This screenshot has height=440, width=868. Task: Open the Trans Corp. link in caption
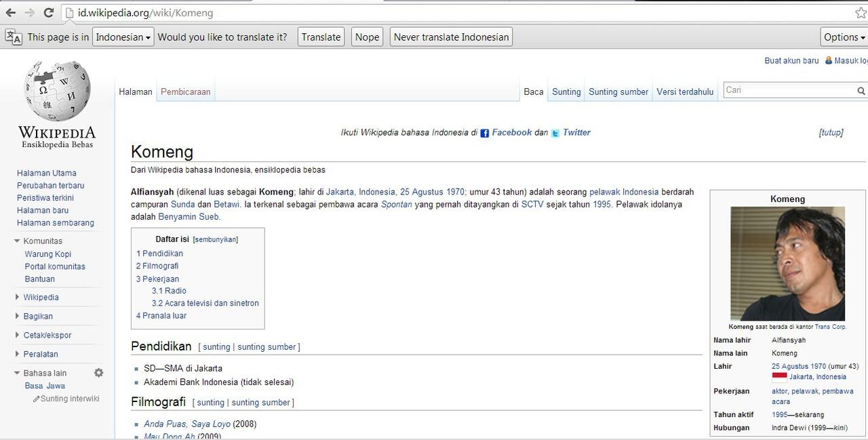(831, 327)
